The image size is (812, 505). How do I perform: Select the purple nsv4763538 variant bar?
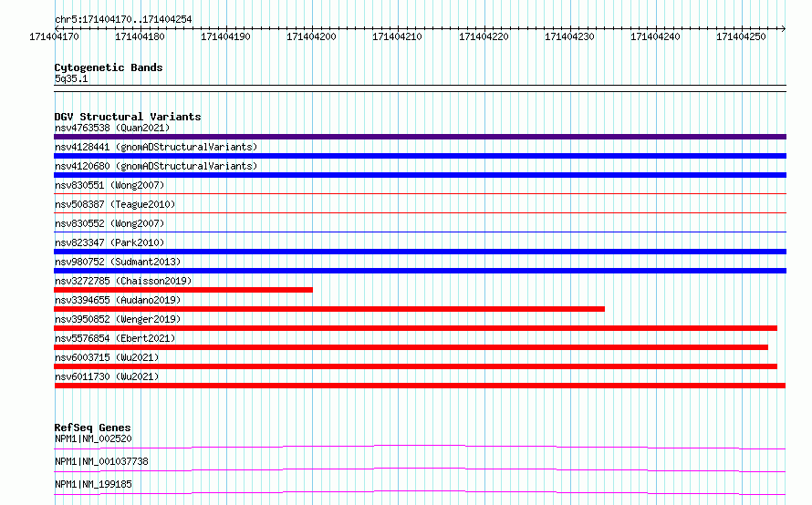(x=420, y=137)
